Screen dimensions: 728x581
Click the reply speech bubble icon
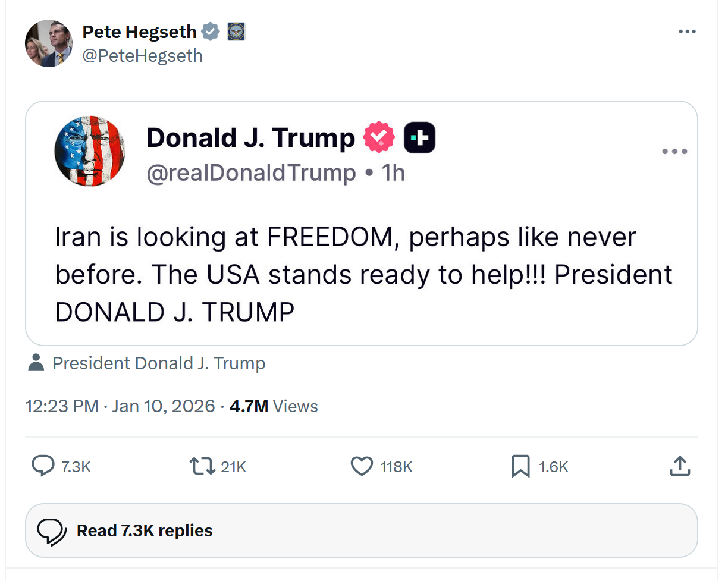pos(43,466)
